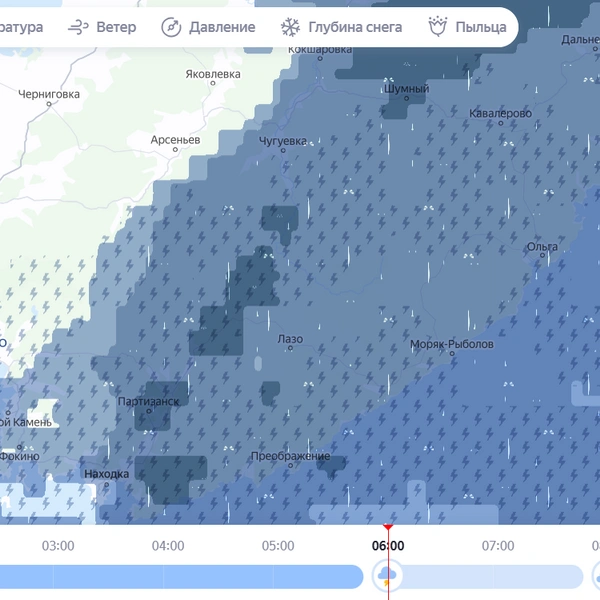This screenshot has width=600, height=600.
Task: Click the Арсеньев city label
Action: point(175,140)
